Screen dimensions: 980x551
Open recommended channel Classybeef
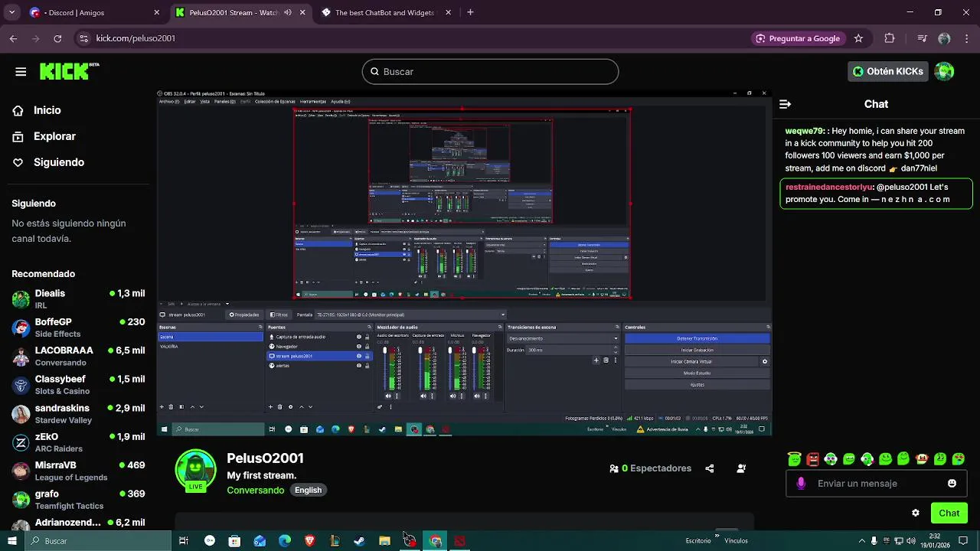pyautogui.click(x=78, y=384)
